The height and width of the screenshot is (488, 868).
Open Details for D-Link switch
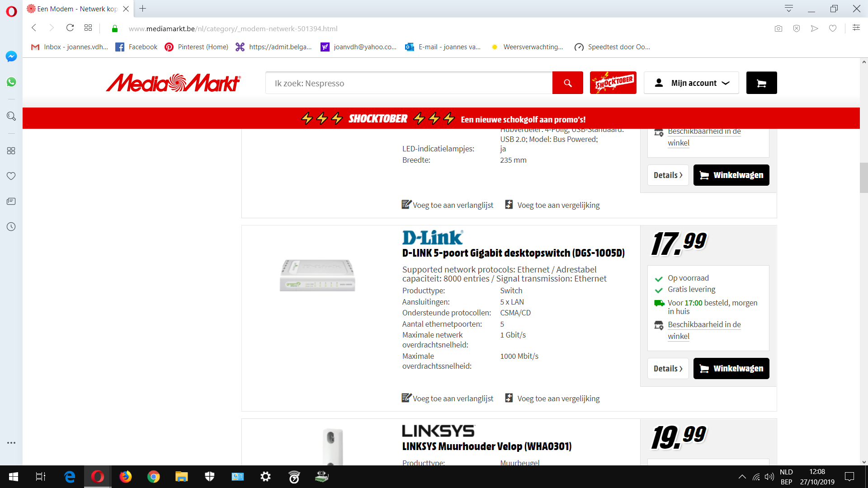[668, 369]
